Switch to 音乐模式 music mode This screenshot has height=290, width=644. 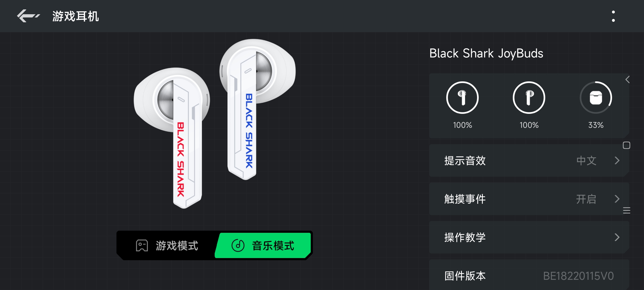coord(263,245)
